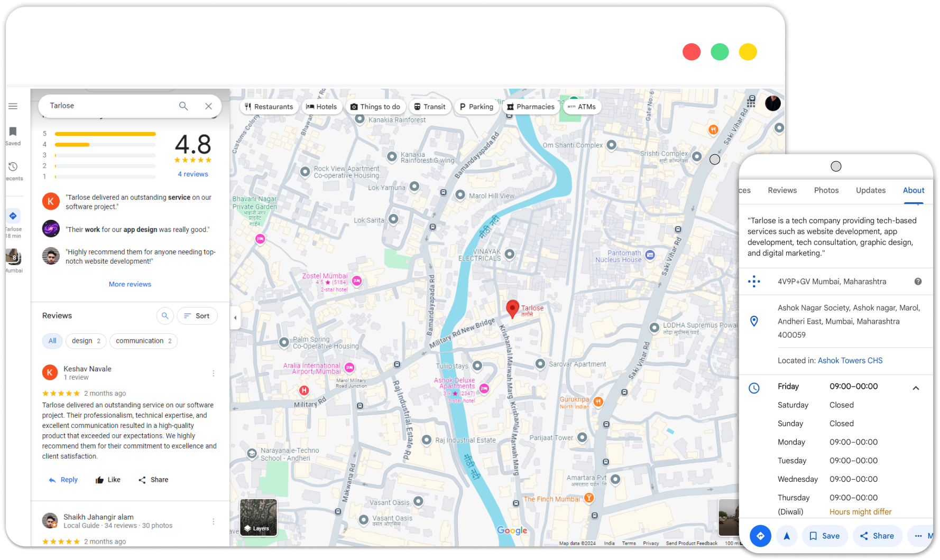The height and width of the screenshot is (560, 940).
Task: Share Keshav Navale's review
Action: coord(153,480)
